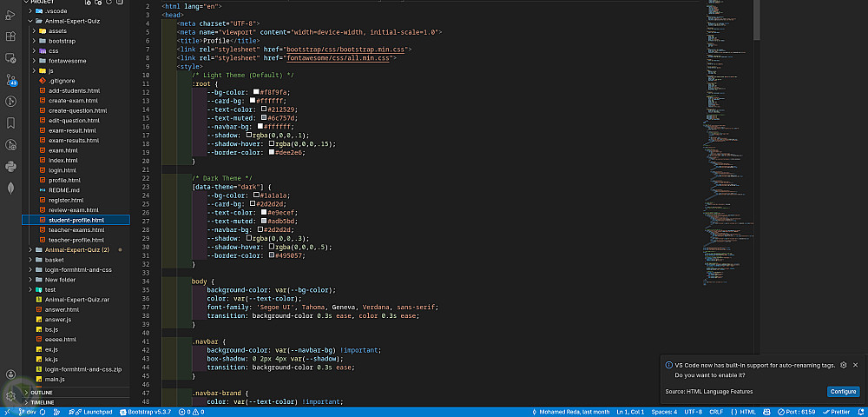Open notifications bell in status bar
Image resolution: width=868 pixels, height=417 pixels.
pyautogui.click(x=861, y=412)
